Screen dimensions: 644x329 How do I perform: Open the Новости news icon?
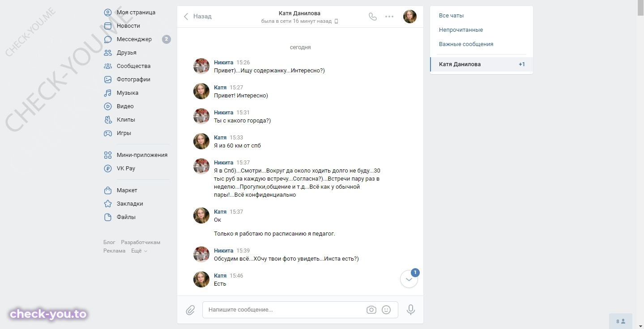108,26
